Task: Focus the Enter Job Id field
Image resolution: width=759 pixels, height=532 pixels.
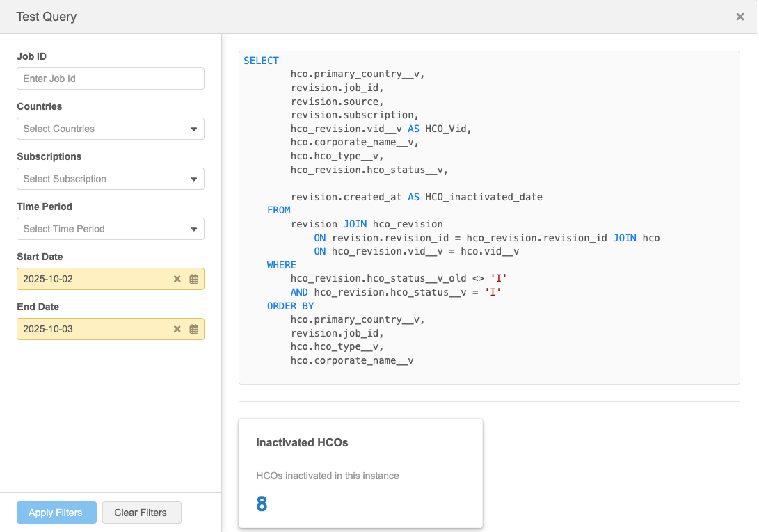Action: (x=110, y=79)
